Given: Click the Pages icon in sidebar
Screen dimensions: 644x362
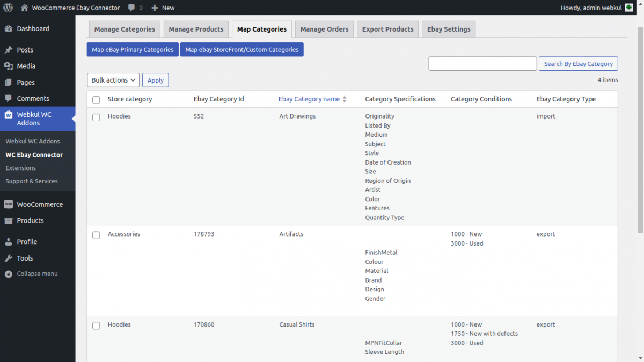Looking at the screenshot, I should click(8, 83).
